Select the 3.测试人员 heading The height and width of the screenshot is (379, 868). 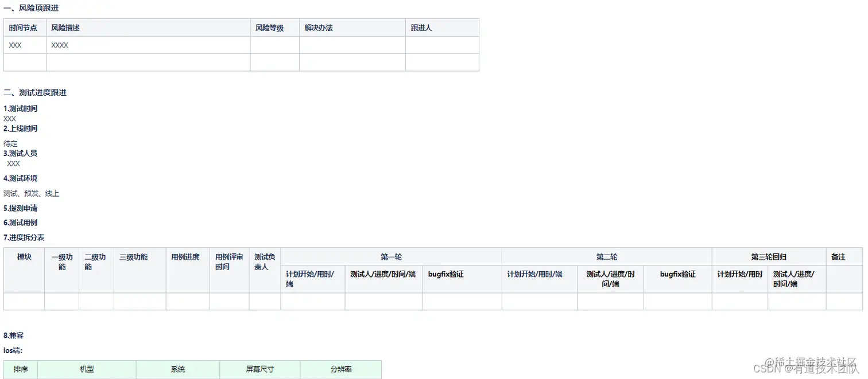coord(20,153)
